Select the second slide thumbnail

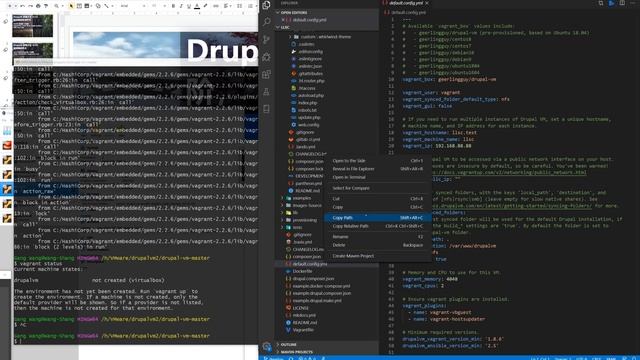tap(32, 50)
